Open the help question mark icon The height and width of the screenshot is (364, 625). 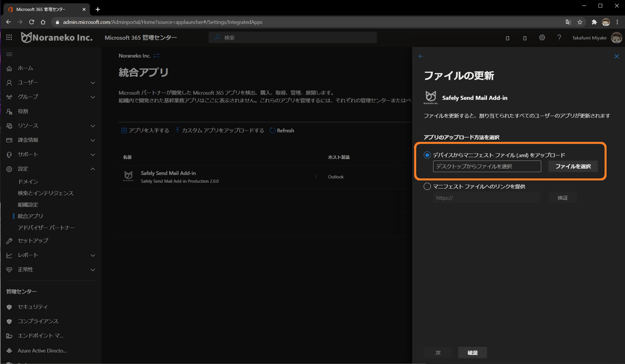point(559,37)
